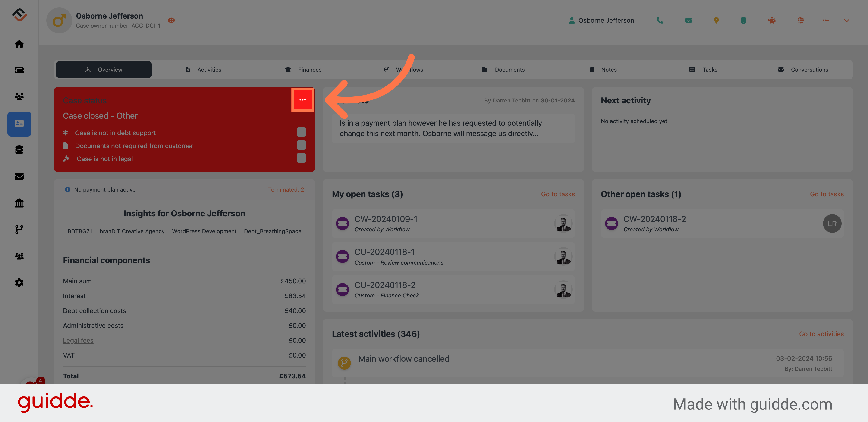The width and height of the screenshot is (868, 422).
Task: Click the Legal fees hyperlink
Action: [x=78, y=340]
